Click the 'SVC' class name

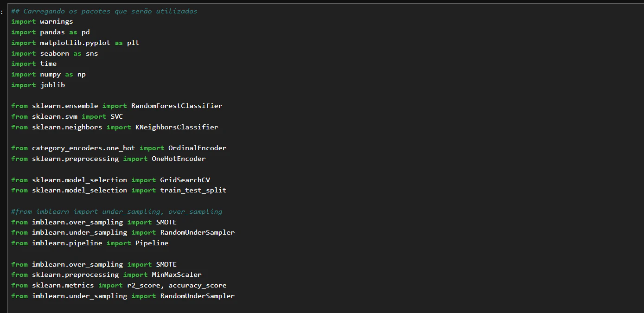(x=117, y=117)
